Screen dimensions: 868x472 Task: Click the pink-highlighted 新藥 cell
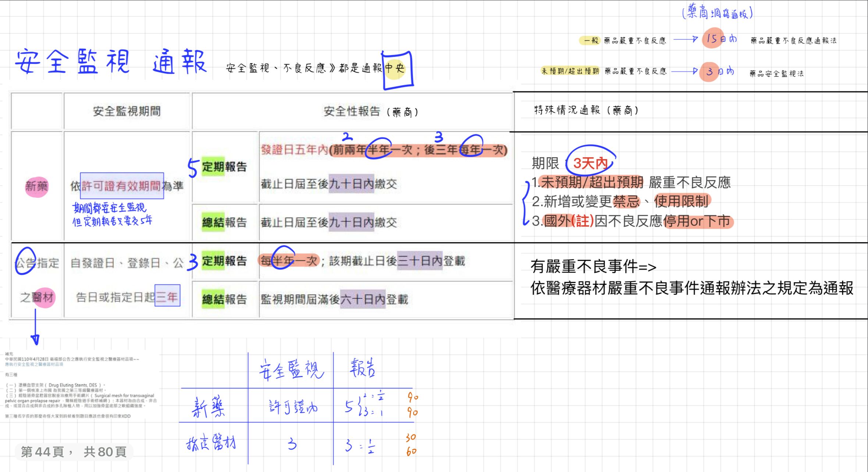pyautogui.click(x=36, y=186)
